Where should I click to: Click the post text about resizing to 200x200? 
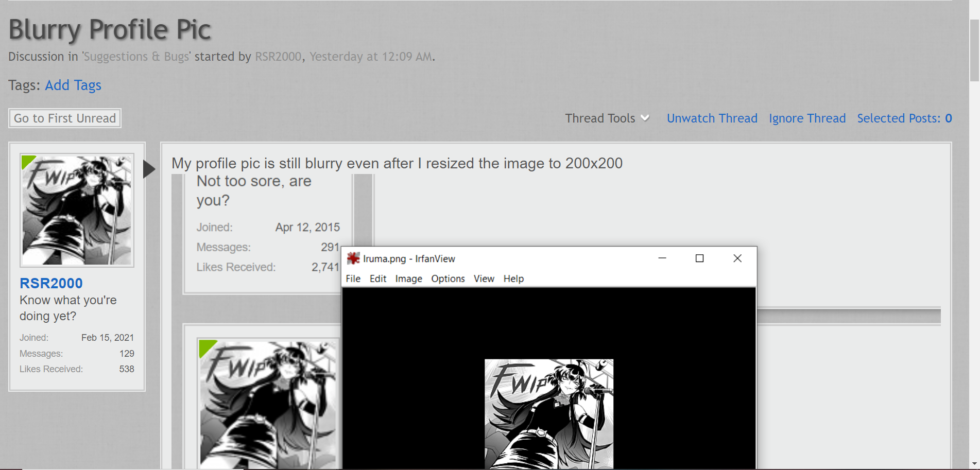(397, 163)
